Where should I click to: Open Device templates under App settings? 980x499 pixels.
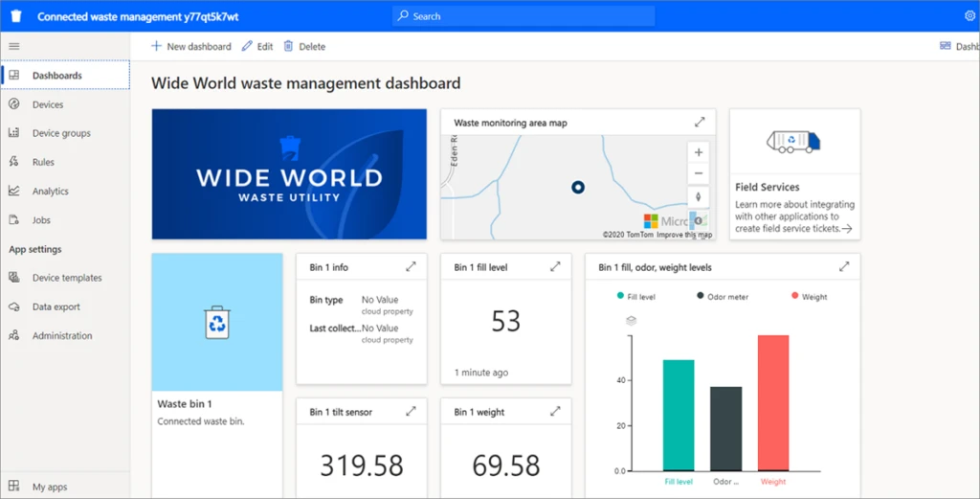pyautogui.click(x=66, y=278)
